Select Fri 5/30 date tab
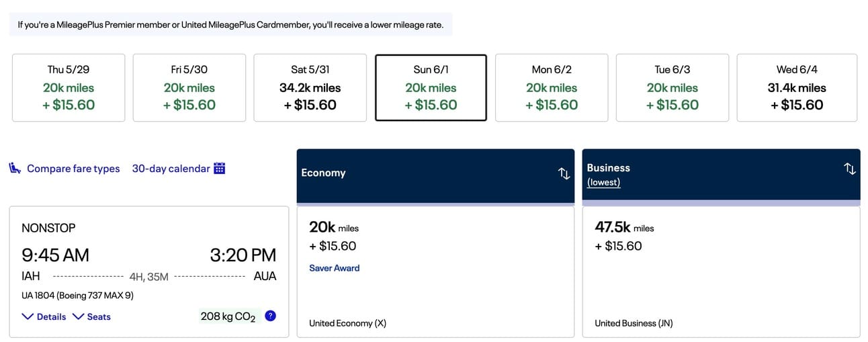The width and height of the screenshot is (868, 342). coord(189,88)
